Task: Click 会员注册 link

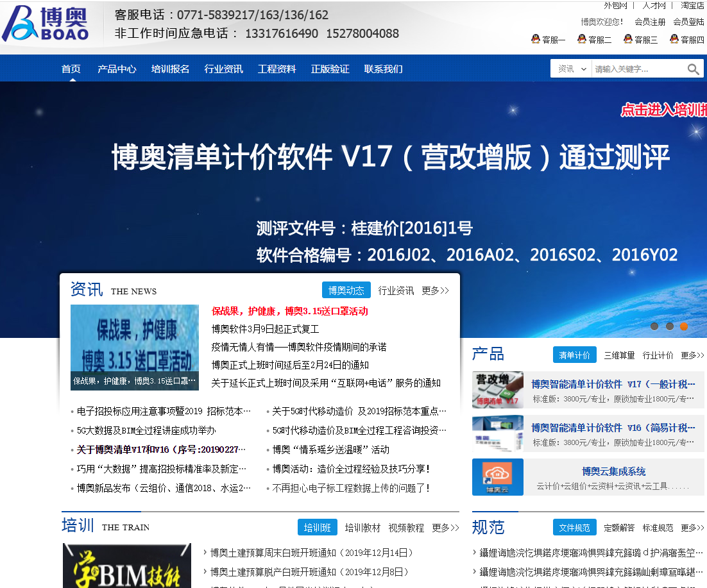Action: coord(650,22)
